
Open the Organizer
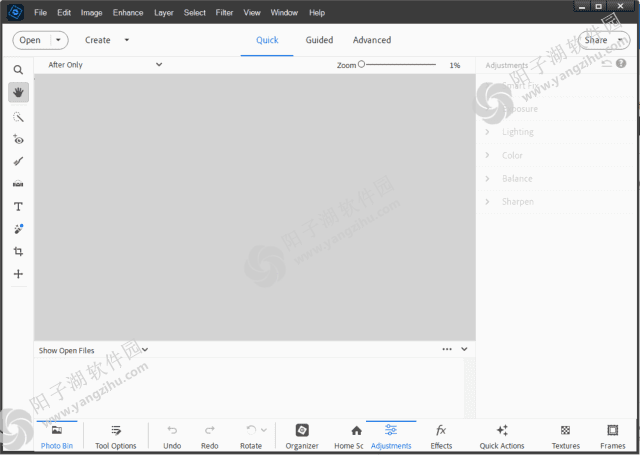[302, 437]
